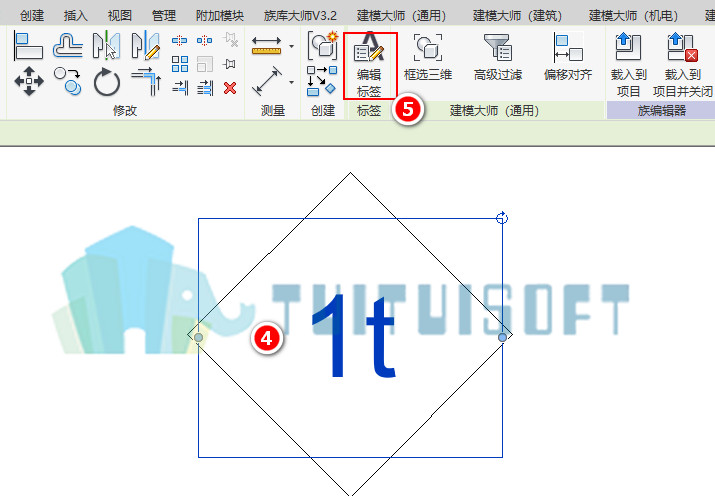Click 载入到项目并关闭 load and close
The image size is (715, 496).
click(683, 65)
